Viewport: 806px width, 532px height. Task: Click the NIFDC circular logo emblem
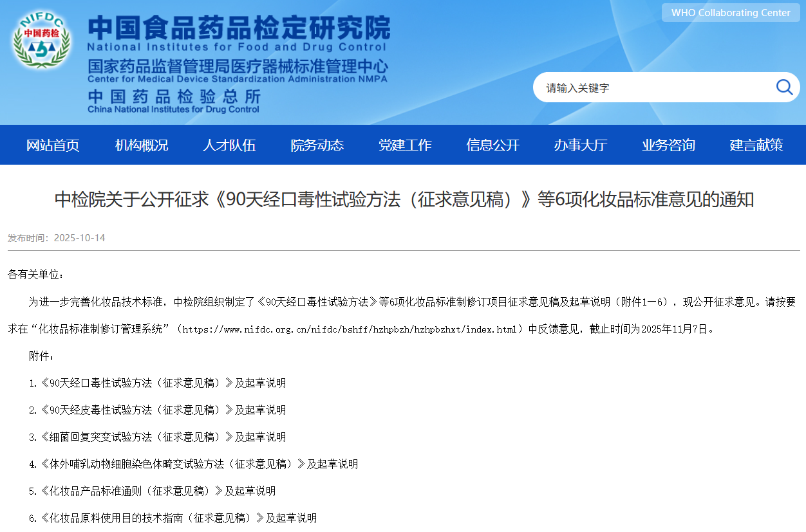click(42, 42)
